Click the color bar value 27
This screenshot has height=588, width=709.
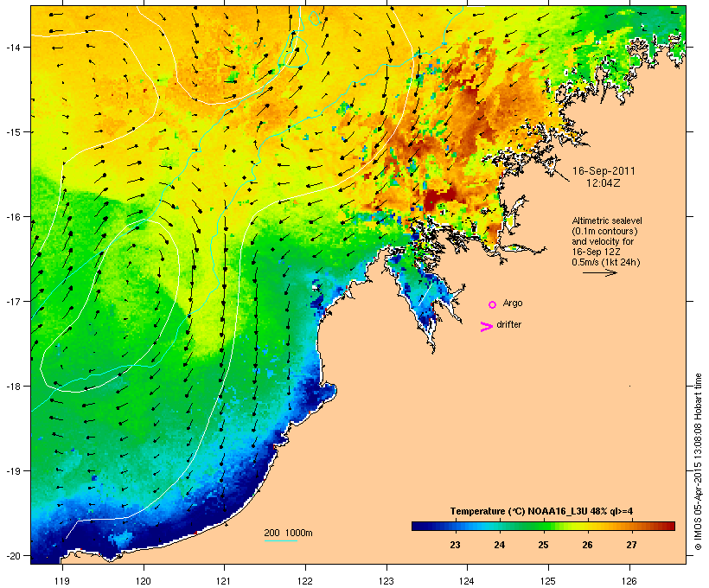[x=631, y=545]
